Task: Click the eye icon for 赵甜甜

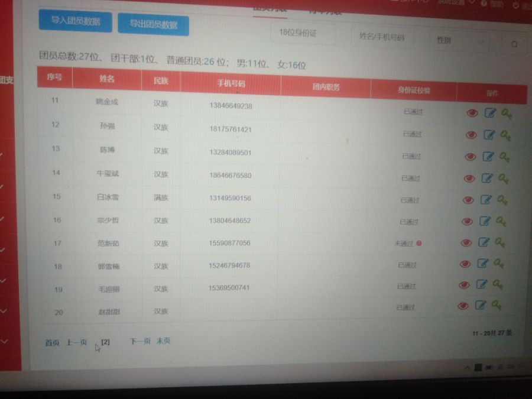Action: pos(463,306)
